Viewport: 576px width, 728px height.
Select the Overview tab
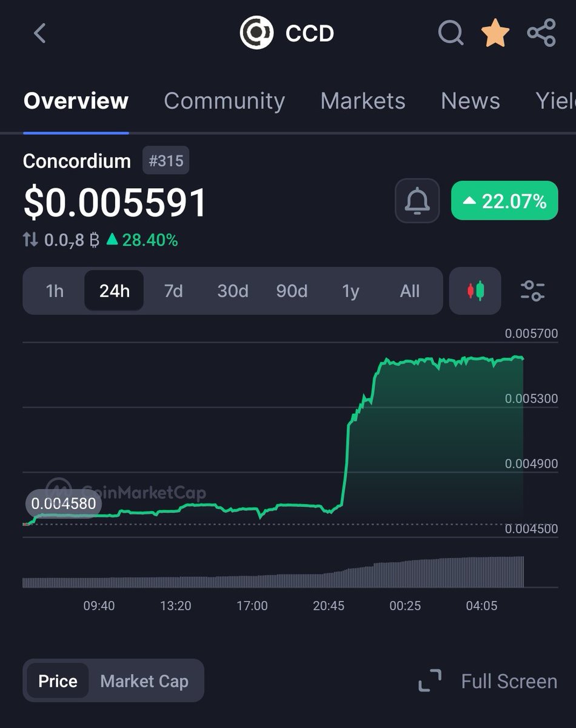click(x=76, y=101)
